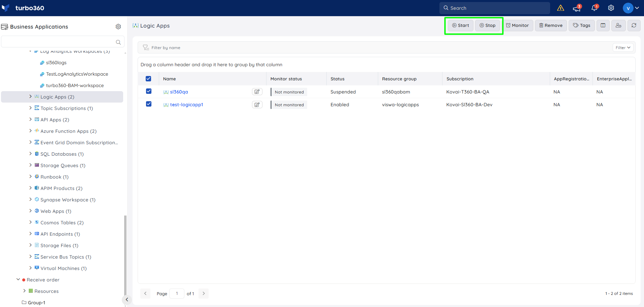This screenshot has height=307, width=644.
Task: Open the user access policy icon button
Action: point(618,25)
